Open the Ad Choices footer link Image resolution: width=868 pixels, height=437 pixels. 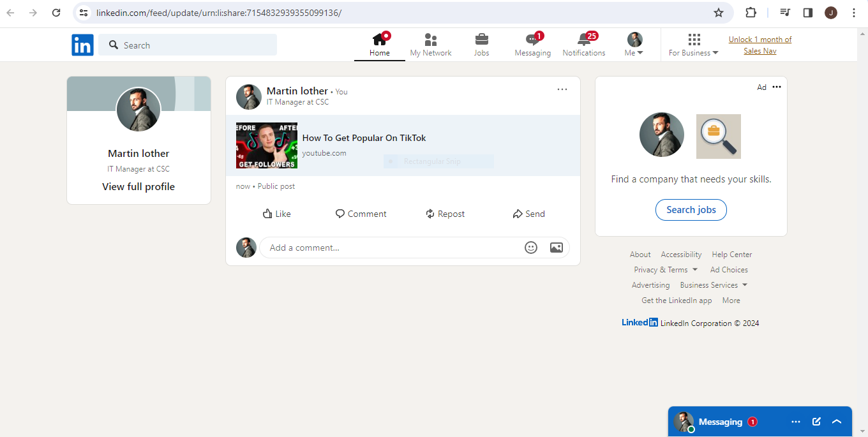click(729, 270)
